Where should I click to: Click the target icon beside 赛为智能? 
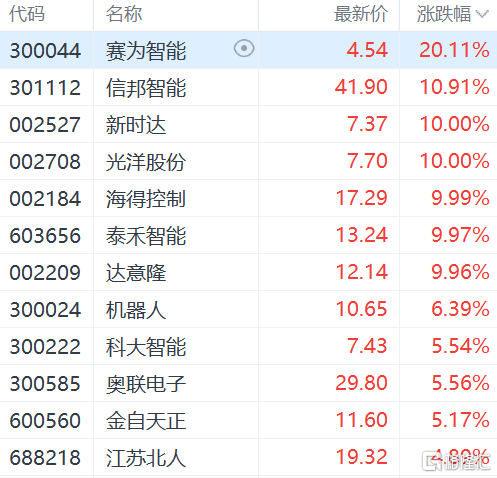click(244, 49)
